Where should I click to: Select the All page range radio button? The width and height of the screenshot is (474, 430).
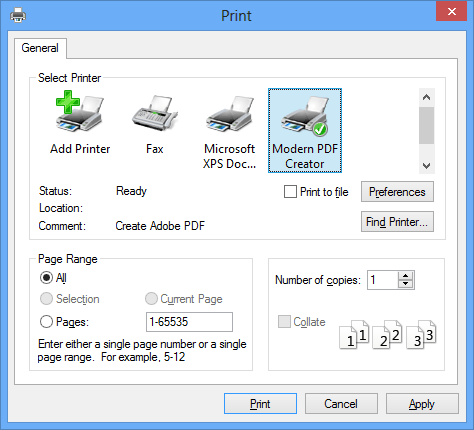point(46,277)
